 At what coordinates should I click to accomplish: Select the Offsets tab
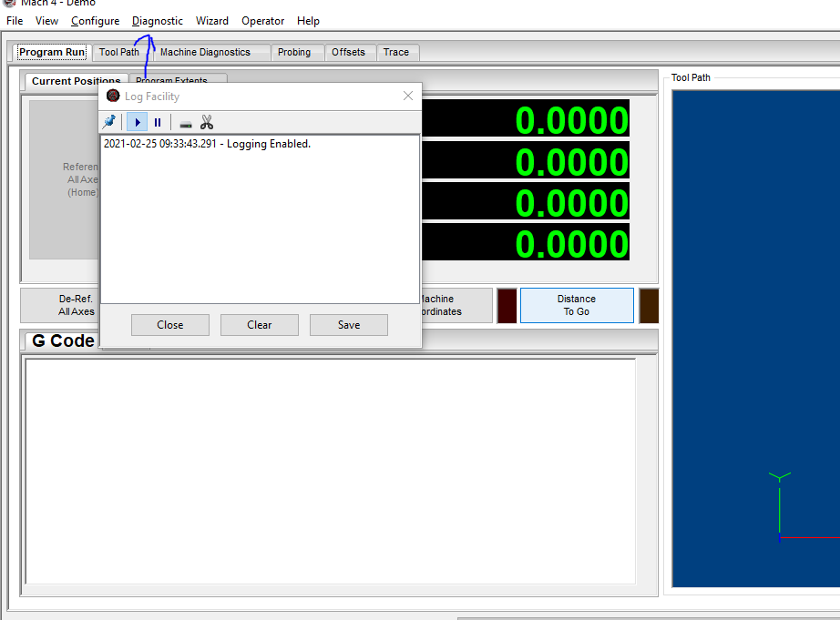click(348, 53)
